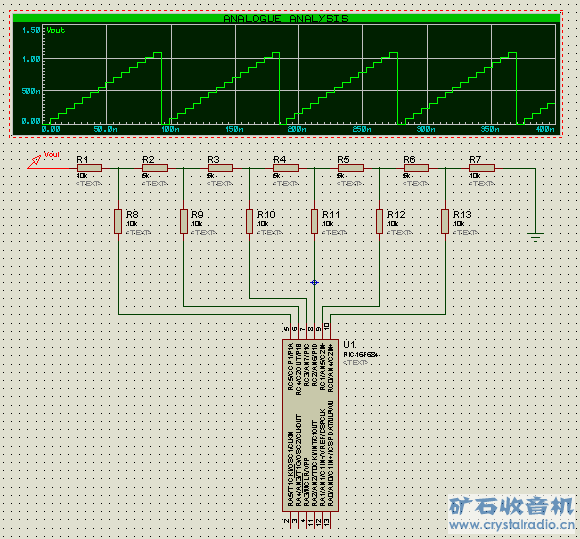This screenshot has height=539, width=580.
Task: Click the ANALOGUE ANALYSIS graph title bar
Action: point(286,18)
